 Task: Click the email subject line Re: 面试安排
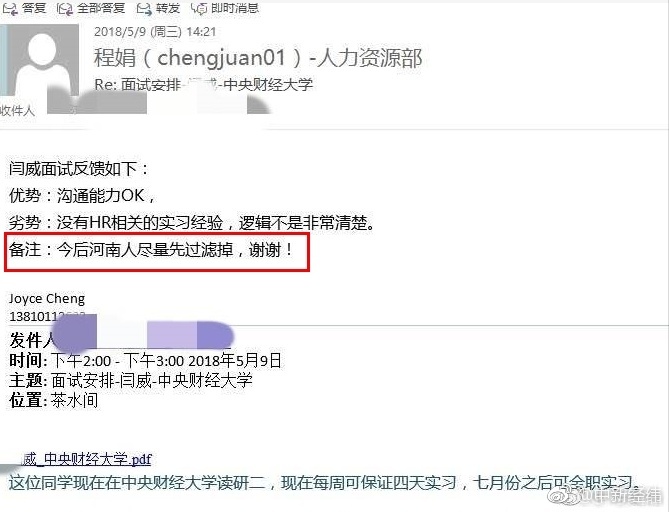pos(204,84)
